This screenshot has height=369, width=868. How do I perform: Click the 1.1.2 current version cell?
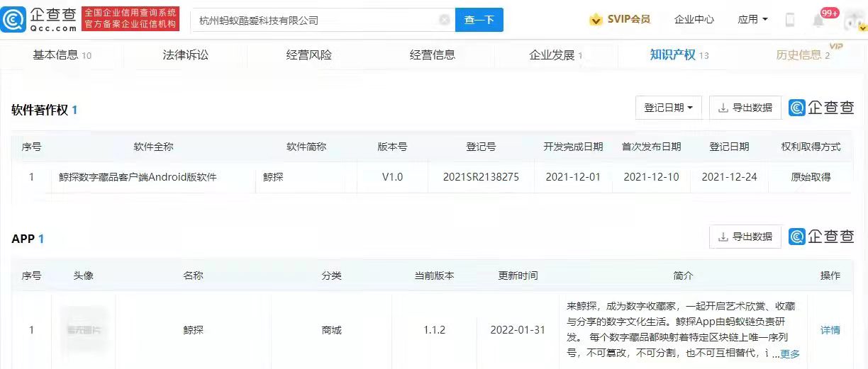[x=434, y=330]
